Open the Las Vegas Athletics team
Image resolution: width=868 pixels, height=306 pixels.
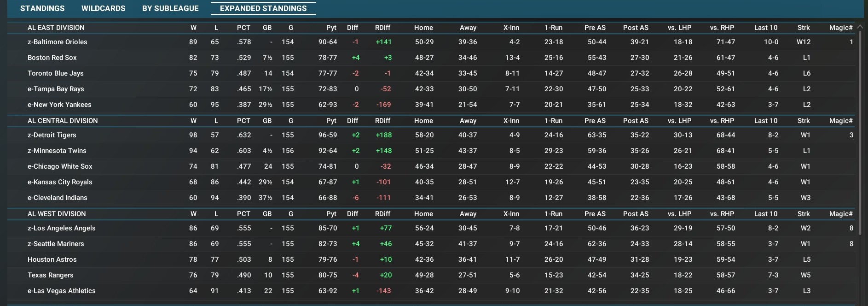61,291
